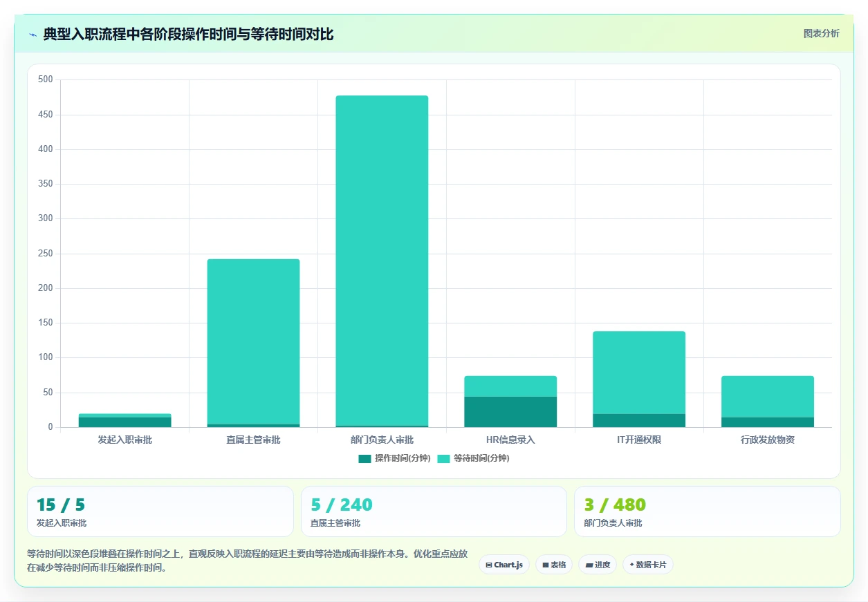Select the 表格 tag chip
Screen dimensions: 868x602
554,565
